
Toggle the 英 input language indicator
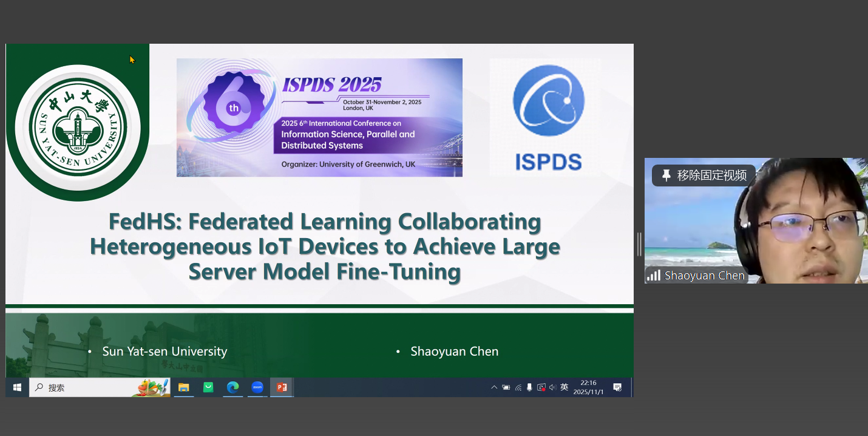[x=565, y=387]
